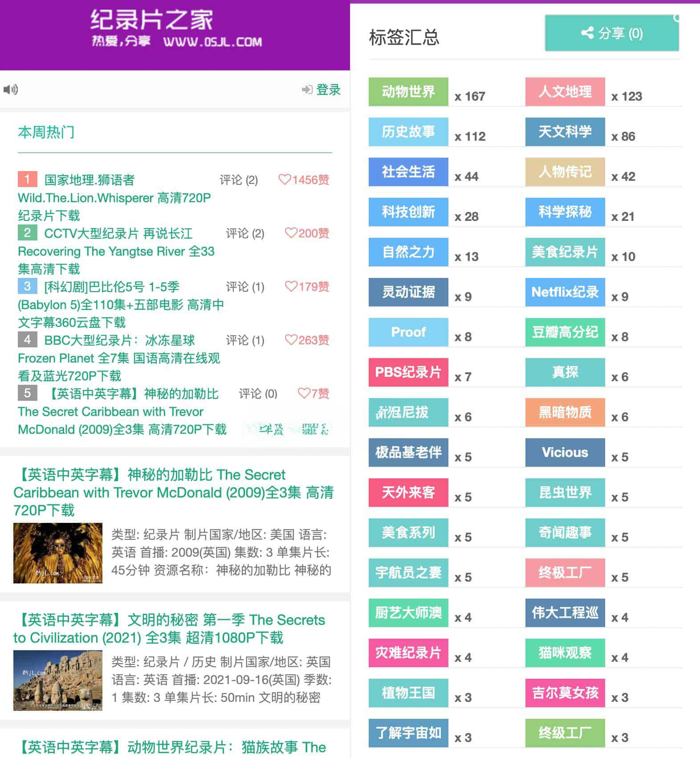Select the Proof tag
Screen dimensions: 700x758
[408, 332]
